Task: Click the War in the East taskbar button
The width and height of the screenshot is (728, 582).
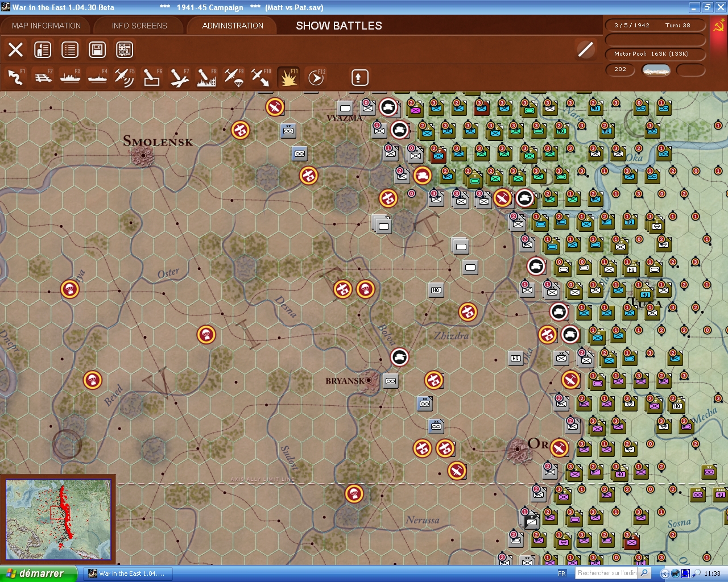Action: [127, 573]
